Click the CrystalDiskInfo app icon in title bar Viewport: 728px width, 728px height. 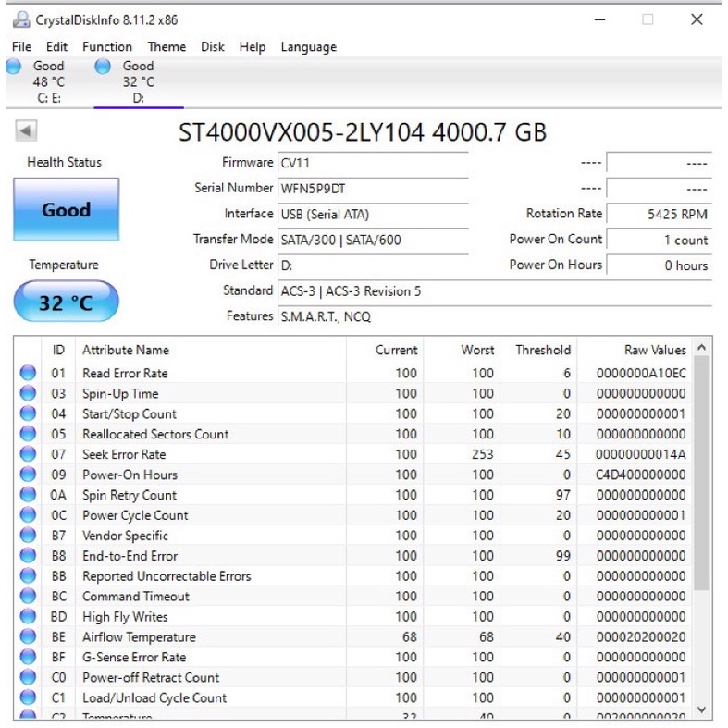click(21, 19)
